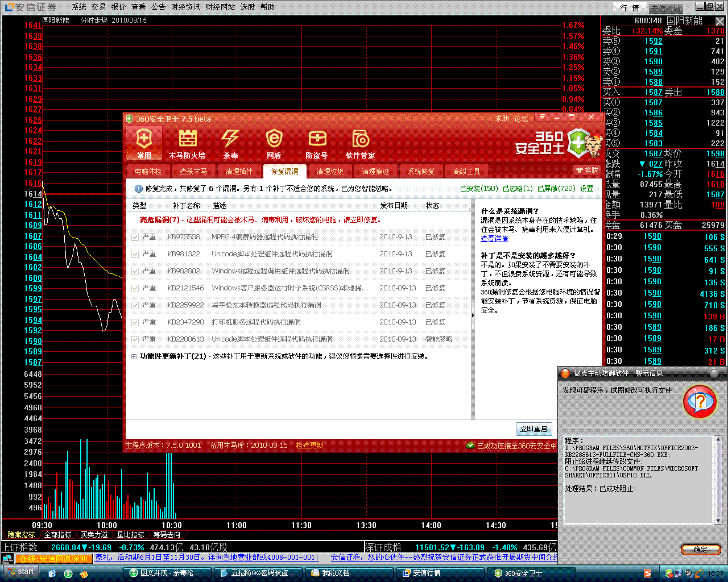The image size is (728, 582).
Task: Toggle checkbox for patch KB2288613
Action: click(135, 339)
